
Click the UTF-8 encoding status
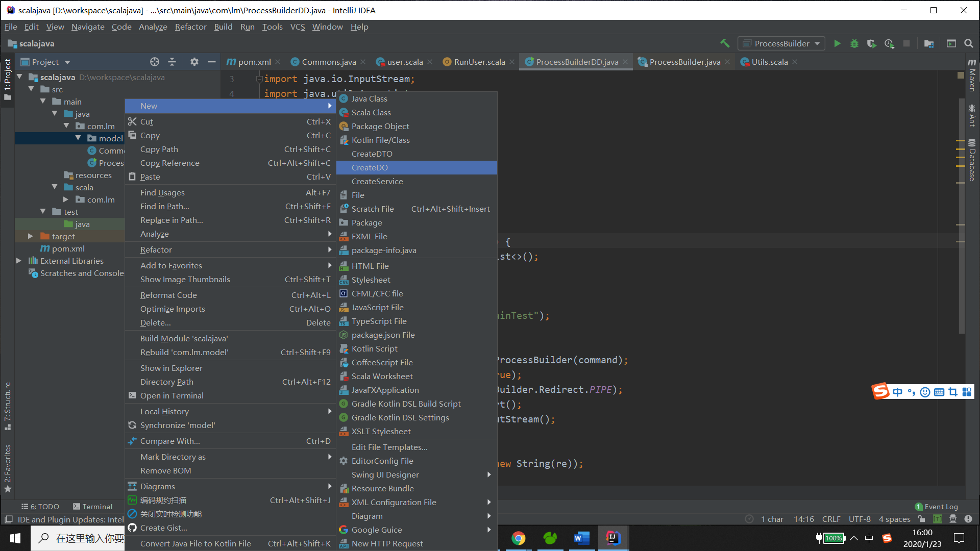click(x=860, y=519)
